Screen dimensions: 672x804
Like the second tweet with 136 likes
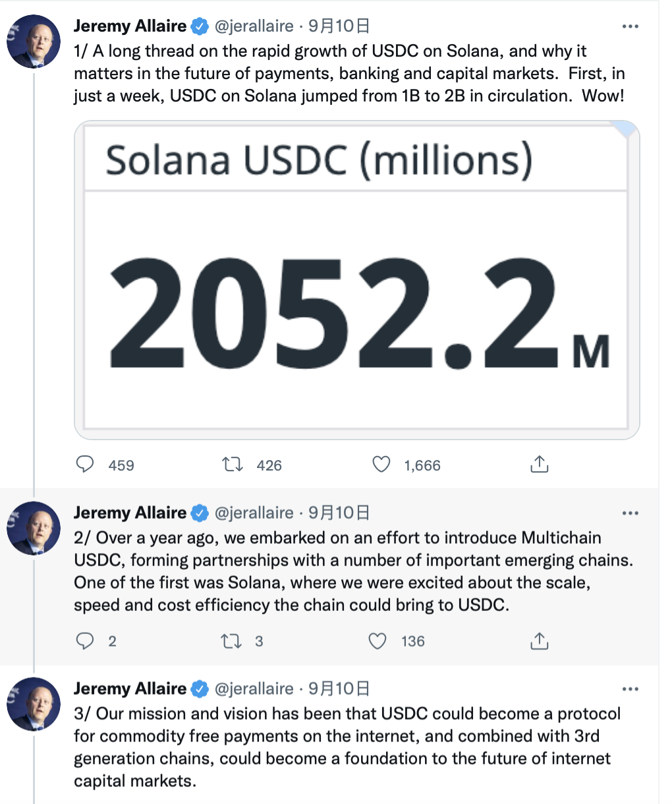click(x=378, y=641)
